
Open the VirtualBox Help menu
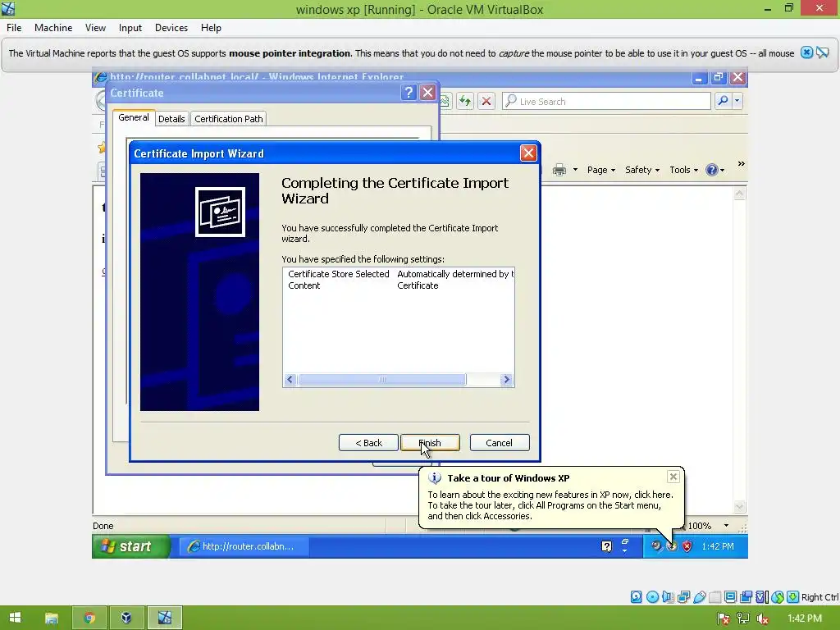pyautogui.click(x=211, y=28)
